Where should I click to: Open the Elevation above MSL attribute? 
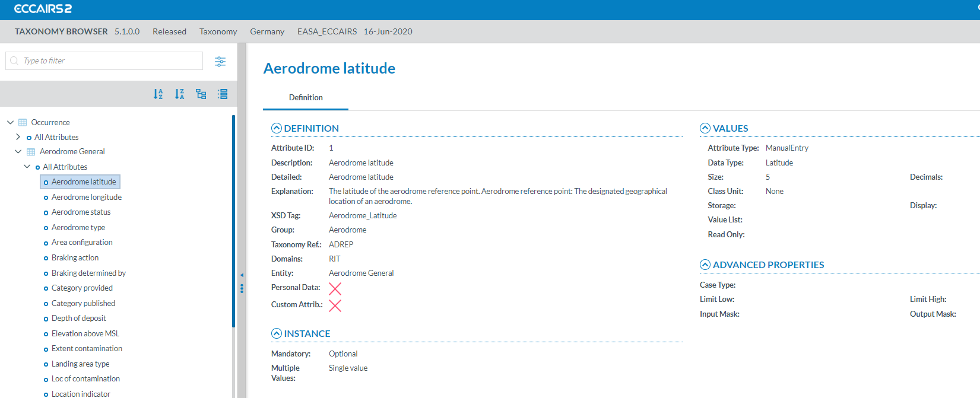click(85, 333)
